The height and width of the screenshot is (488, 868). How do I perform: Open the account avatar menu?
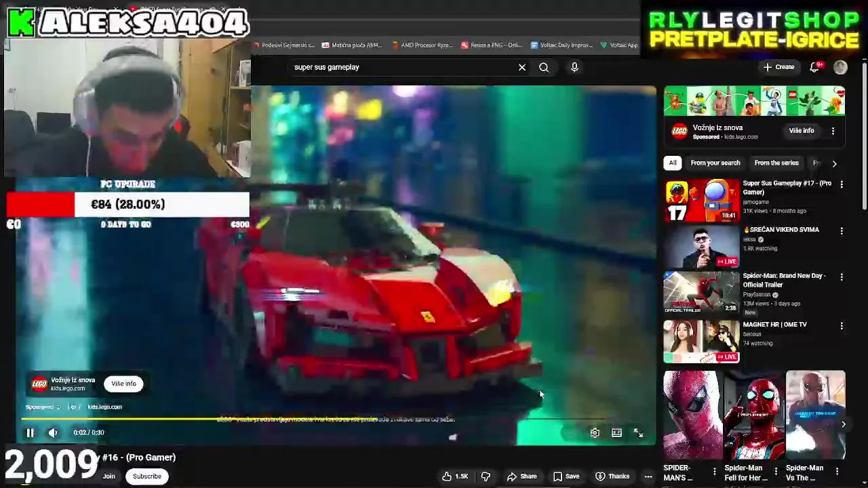(x=840, y=67)
